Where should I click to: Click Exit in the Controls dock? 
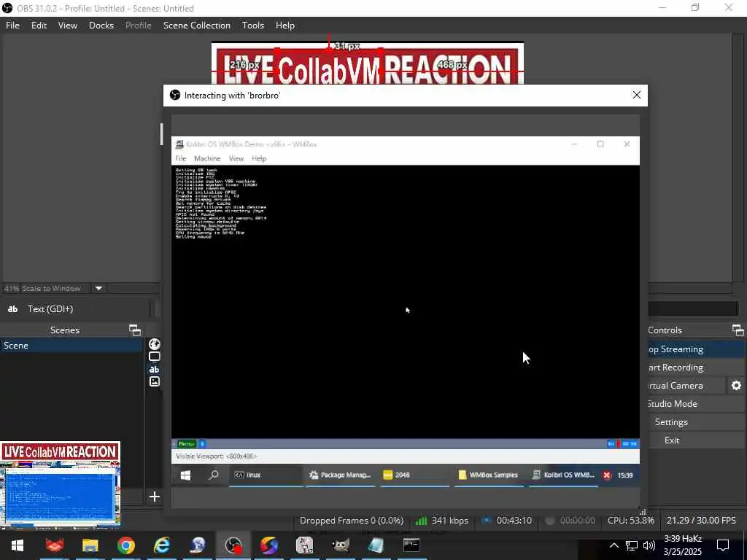click(695, 440)
